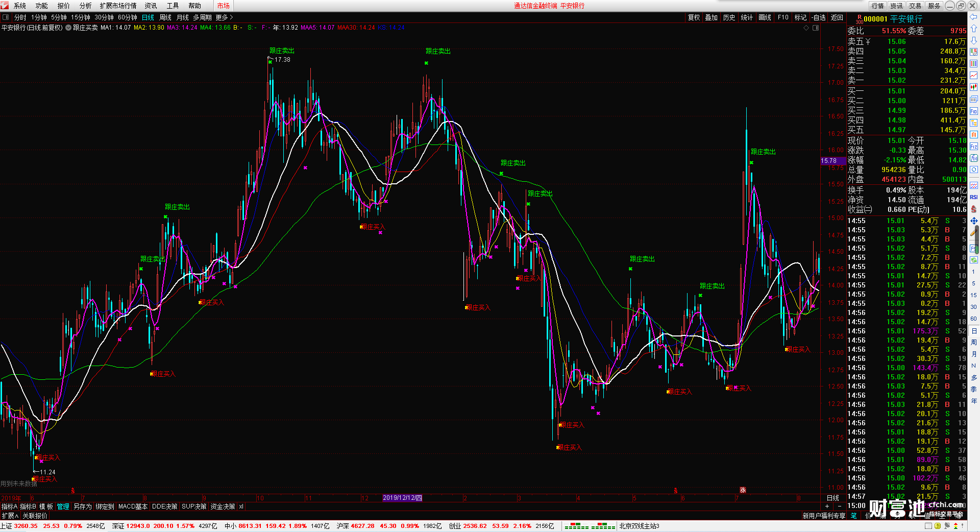
Task: Click the 新用户福利专享 link
Action: pos(824,516)
